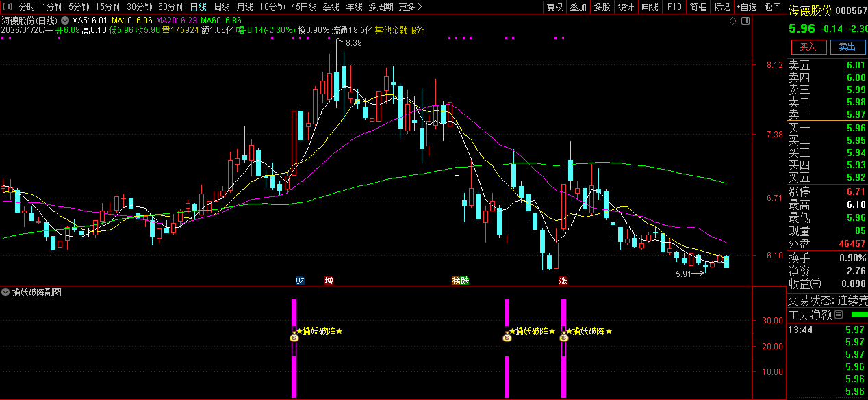The width and height of the screenshot is (868, 400).
Task: Click the 买五 bid row at 5.92
Action: [827, 177]
